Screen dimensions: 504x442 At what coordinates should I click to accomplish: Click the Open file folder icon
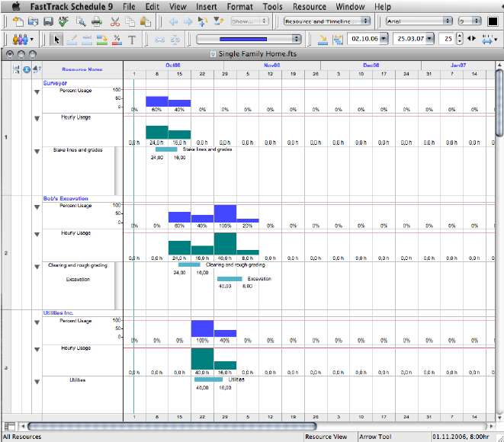[x=33, y=21]
